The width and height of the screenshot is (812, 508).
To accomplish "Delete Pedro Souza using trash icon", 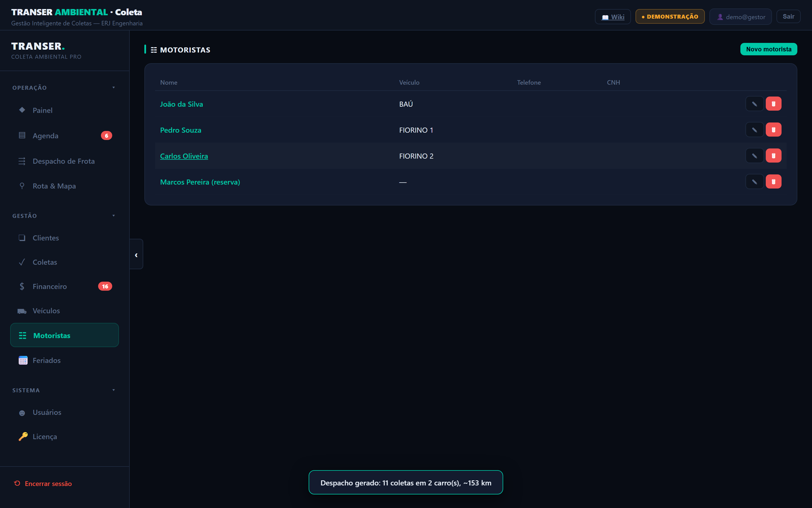I will (773, 130).
